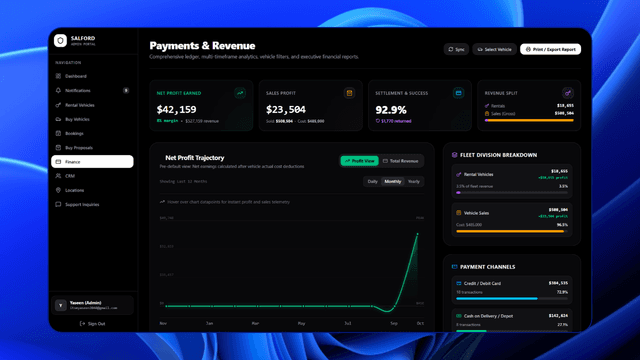Switch chart to Profit View

pyautogui.click(x=360, y=161)
